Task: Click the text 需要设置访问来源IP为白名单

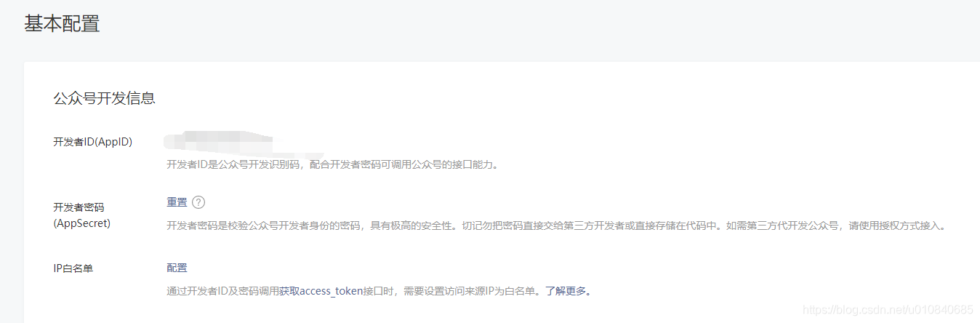Action: tap(469, 292)
